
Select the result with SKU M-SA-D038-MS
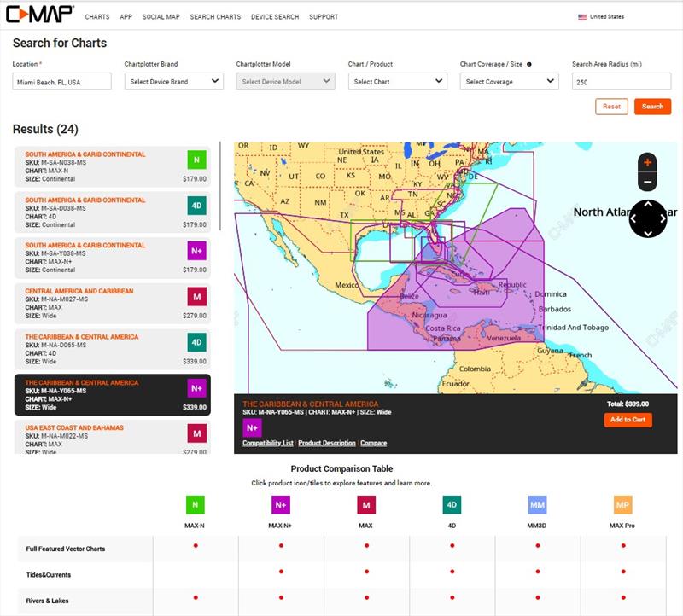coord(113,212)
